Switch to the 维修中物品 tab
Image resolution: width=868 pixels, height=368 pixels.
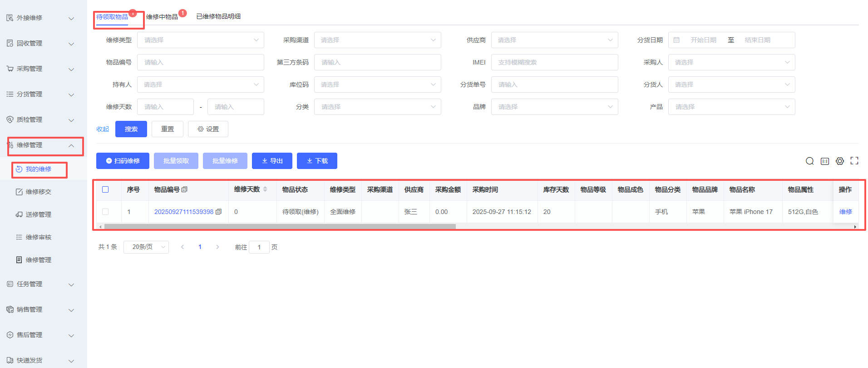(x=162, y=17)
